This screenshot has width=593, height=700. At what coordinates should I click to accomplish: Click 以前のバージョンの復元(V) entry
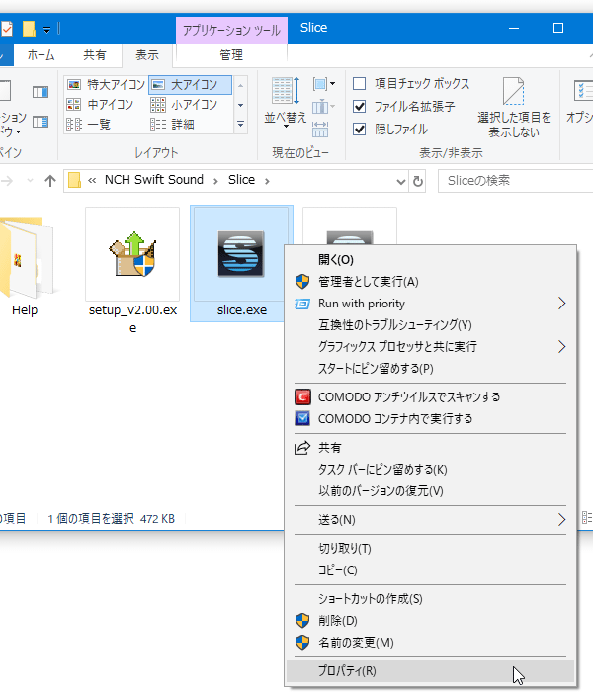pyautogui.click(x=430, y=491)
